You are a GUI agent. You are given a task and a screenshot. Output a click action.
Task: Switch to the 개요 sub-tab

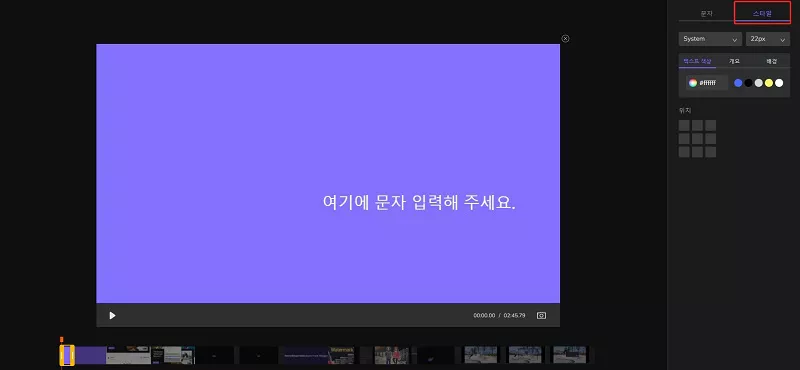click(734, 61)
